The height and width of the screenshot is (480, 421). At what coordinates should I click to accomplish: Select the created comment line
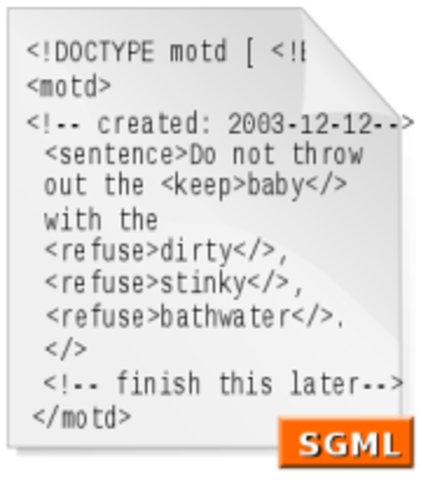coord(220,123)
